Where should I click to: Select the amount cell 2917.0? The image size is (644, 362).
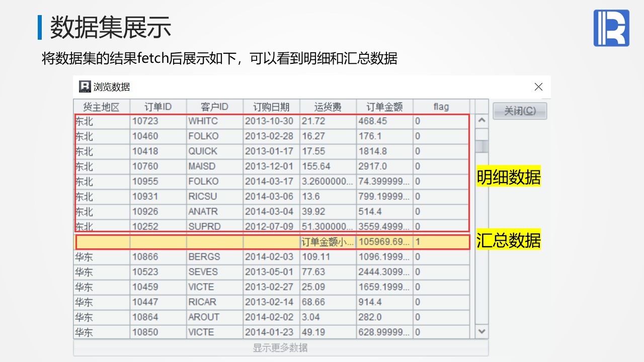tap(385, 166)
